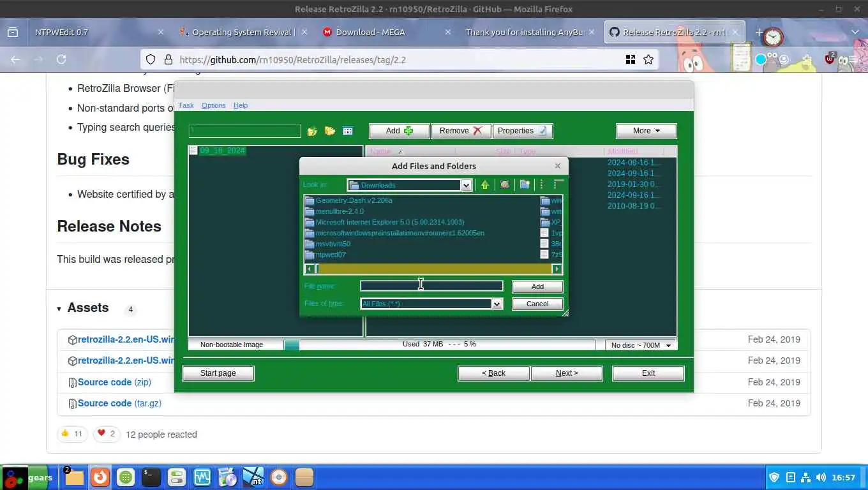
Task: Click the Next button
Action: 567,373
